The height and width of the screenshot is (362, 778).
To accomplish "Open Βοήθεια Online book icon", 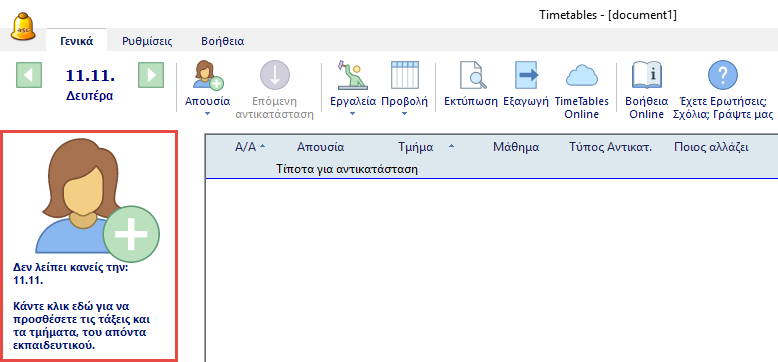I will (647, 75).
